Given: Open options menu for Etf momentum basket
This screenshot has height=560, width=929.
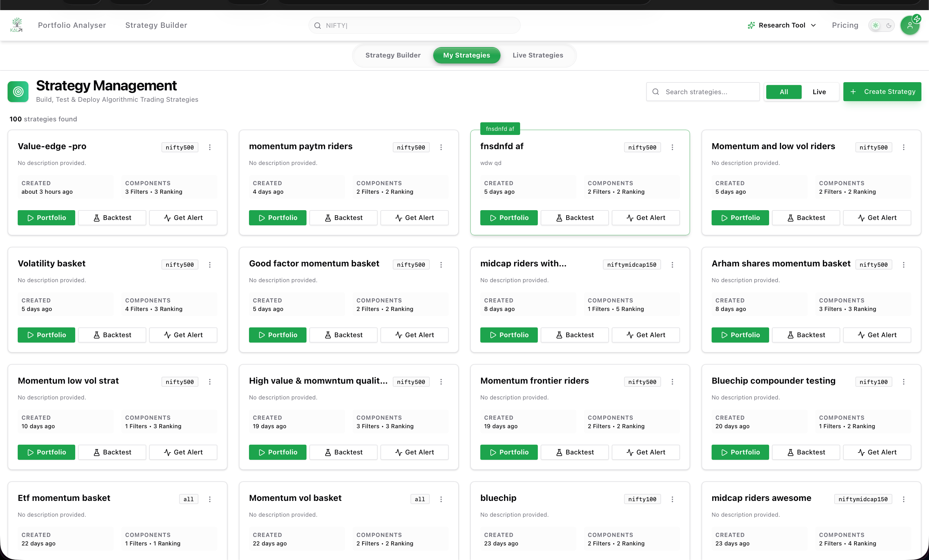Looking at the screenshot, I should pos(210,499).
